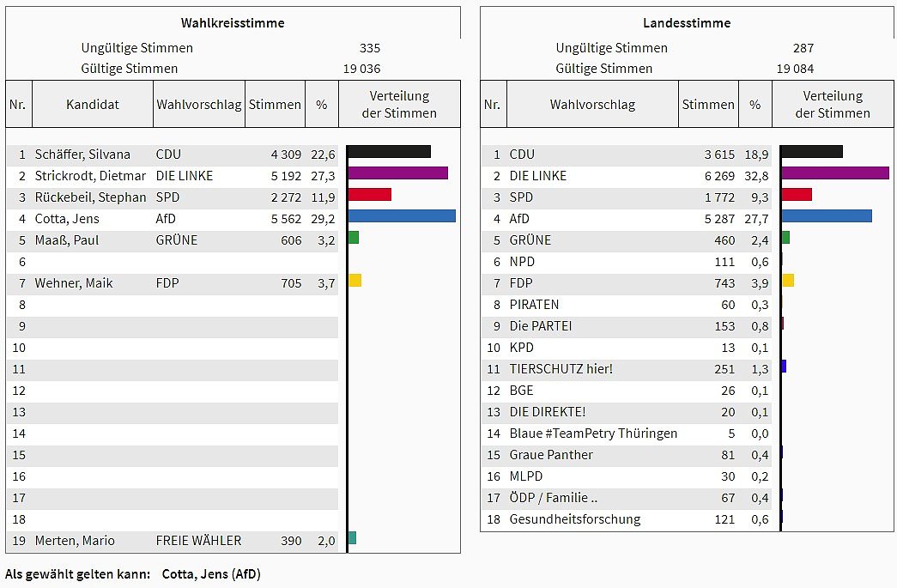Select the Schäffer, Silvana candidate row

click(82, 155)
